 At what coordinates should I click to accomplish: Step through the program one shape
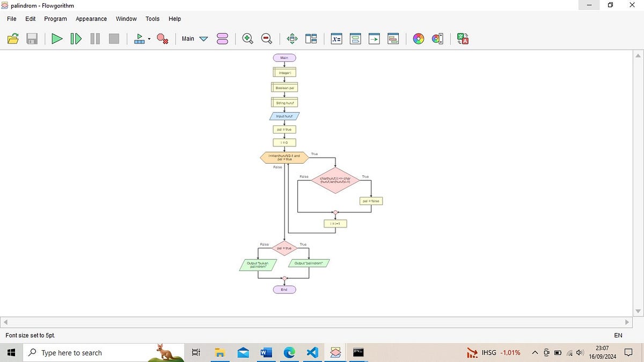coord(76,39)
